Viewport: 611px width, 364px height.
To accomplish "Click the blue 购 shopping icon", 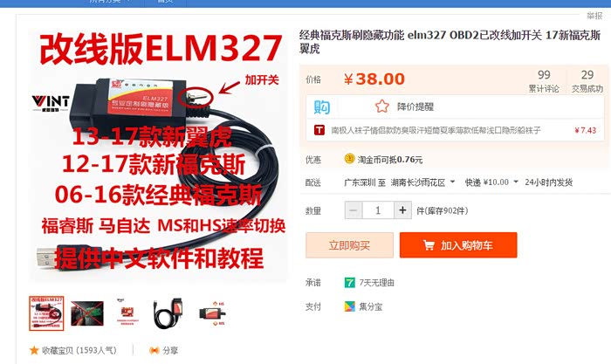I will click(322, 106).
